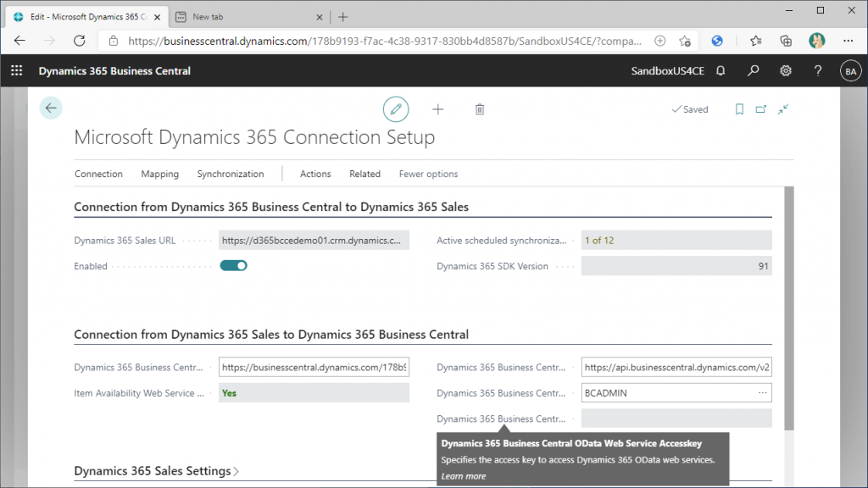Open the app launcher waffle menu
This screenshot has width=868, height=488.
(17, 71)
